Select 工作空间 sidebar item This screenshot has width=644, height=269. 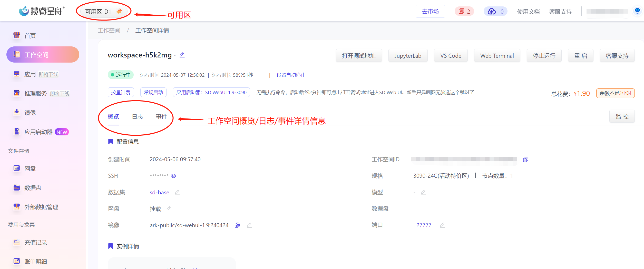[43, 55]
